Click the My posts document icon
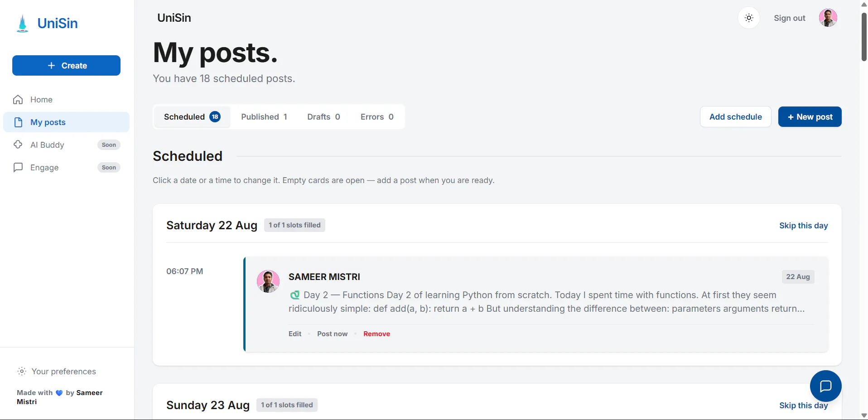Viewport: 868px width, 420px height. pos(18,122)
